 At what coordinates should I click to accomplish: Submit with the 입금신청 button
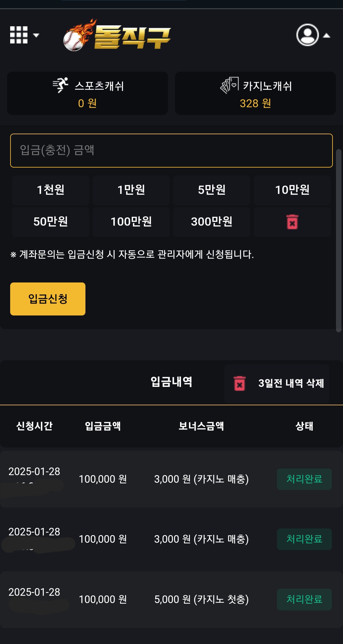48,299
